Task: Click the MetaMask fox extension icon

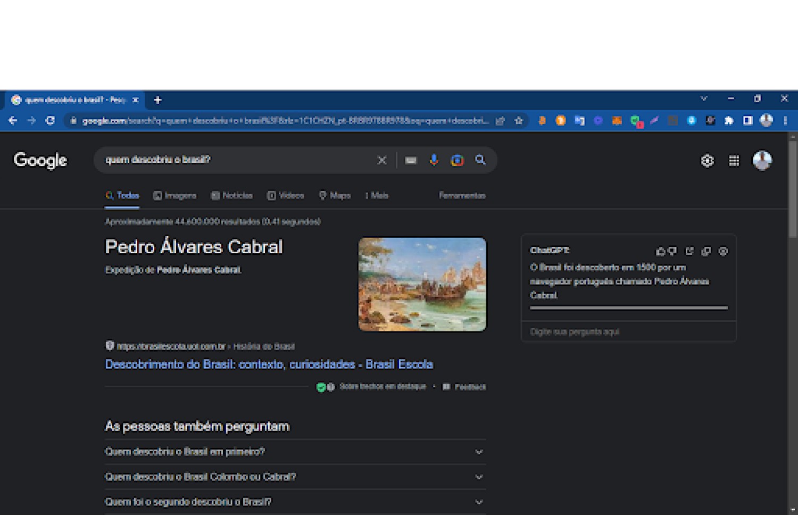Action: point(617,121)
